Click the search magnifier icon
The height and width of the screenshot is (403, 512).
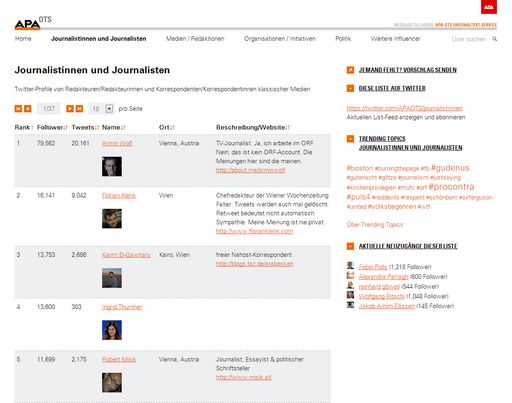(494, 39)
